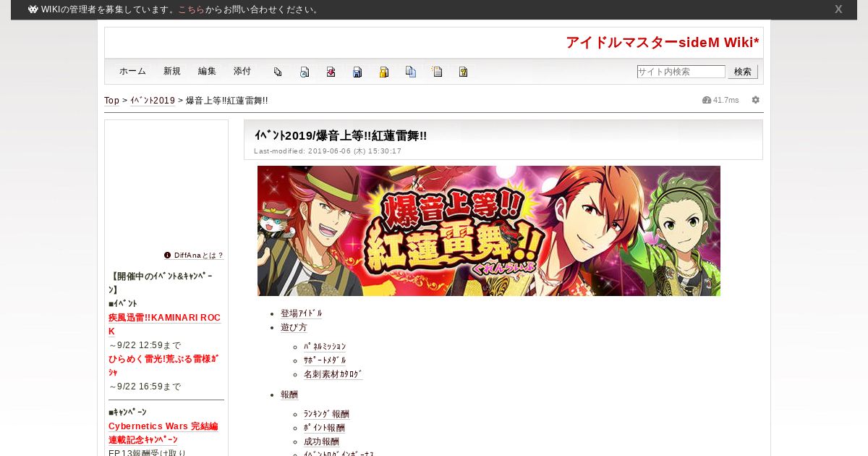The height and width of the screenshot is (456, 868).
Task: Go to ｲﾍﾞﾝﾄ2019 in the breadcrumb
Action: click(x=153, y=101)
